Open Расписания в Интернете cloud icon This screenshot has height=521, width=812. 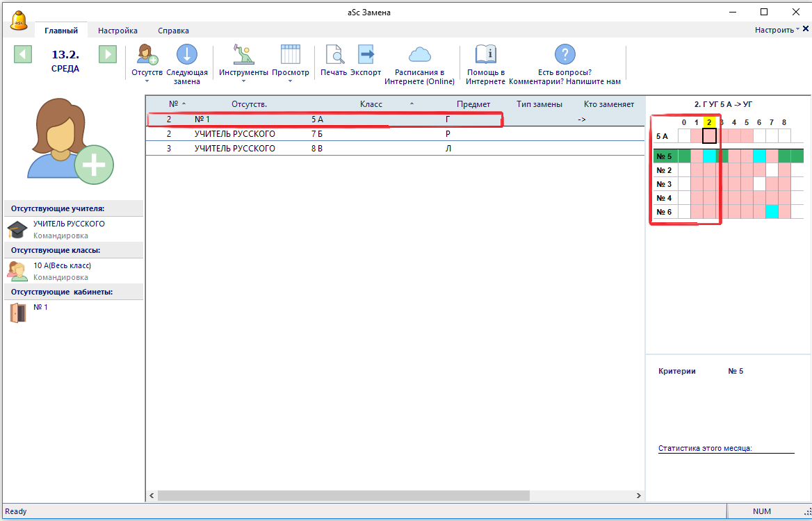tap(419, 55)
